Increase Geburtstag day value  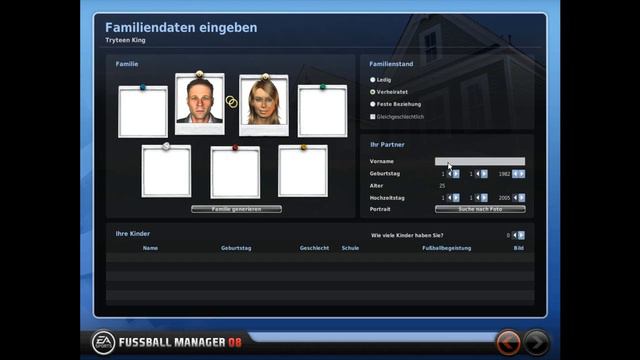coord(456,174)
